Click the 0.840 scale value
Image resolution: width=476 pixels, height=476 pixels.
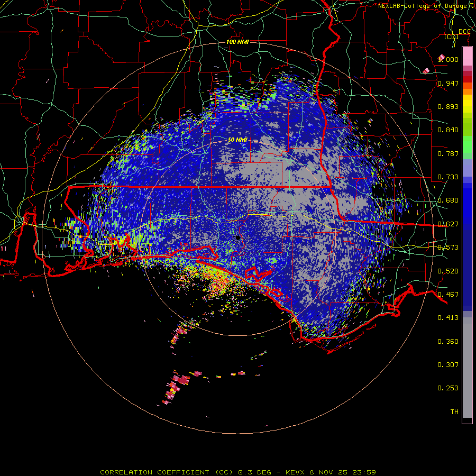click(448, 130)
